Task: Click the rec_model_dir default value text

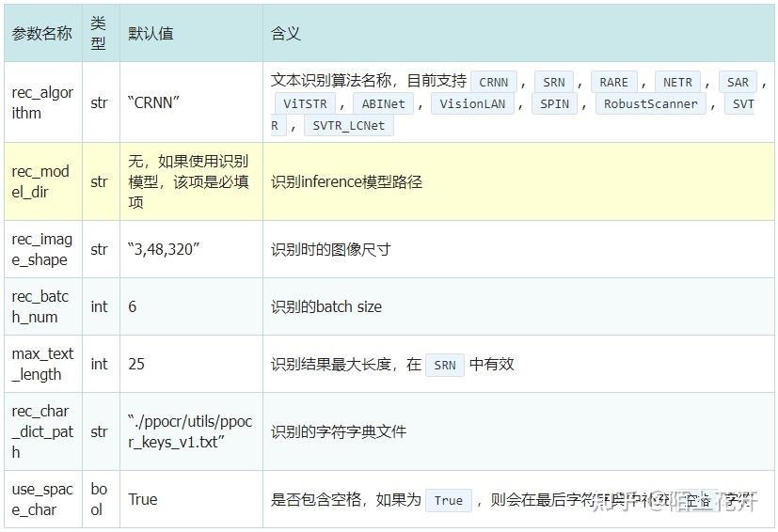Action: (x=188, y=181)
